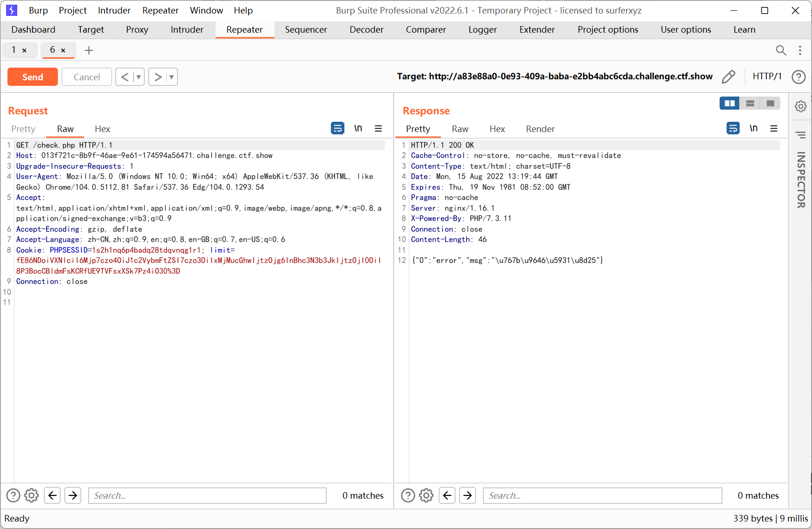Expand the history back dropdown arrow
The width and height of the screenshot is (812, 529).
(x=139, y=77)
